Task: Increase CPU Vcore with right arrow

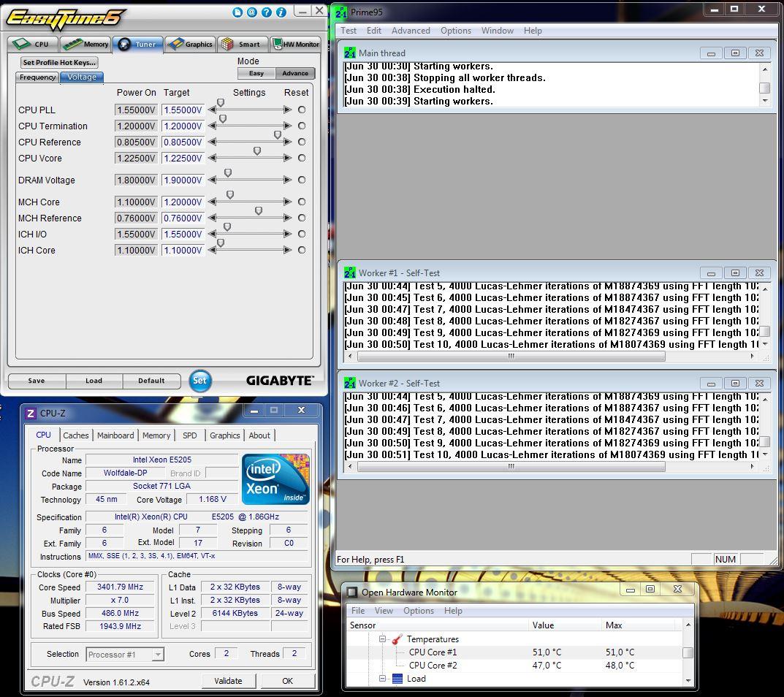Action: [287, 158]
